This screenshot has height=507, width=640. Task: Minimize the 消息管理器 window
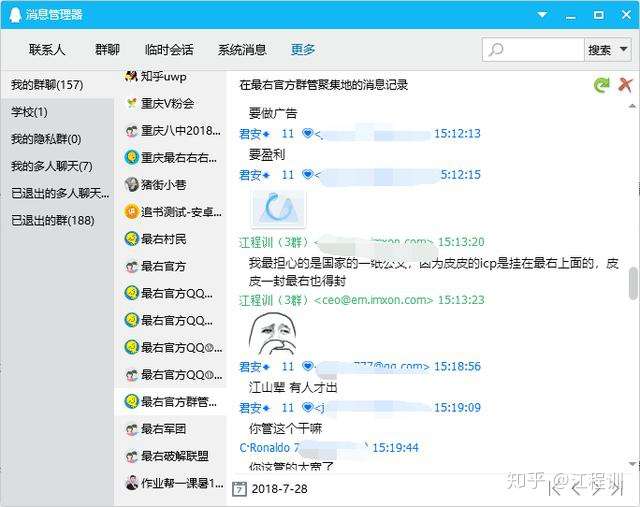coord(571,16)
